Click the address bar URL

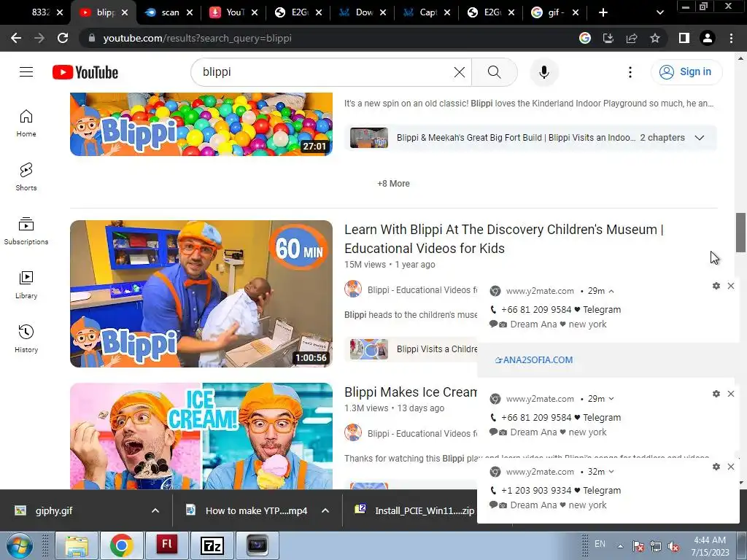(x=197, y=38)
